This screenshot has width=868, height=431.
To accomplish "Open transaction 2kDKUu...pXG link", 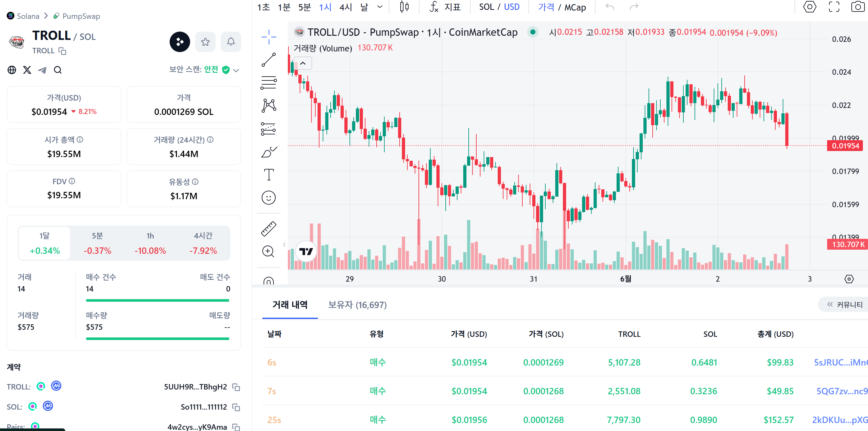I will pyautogui.click(x=840, y=420).
